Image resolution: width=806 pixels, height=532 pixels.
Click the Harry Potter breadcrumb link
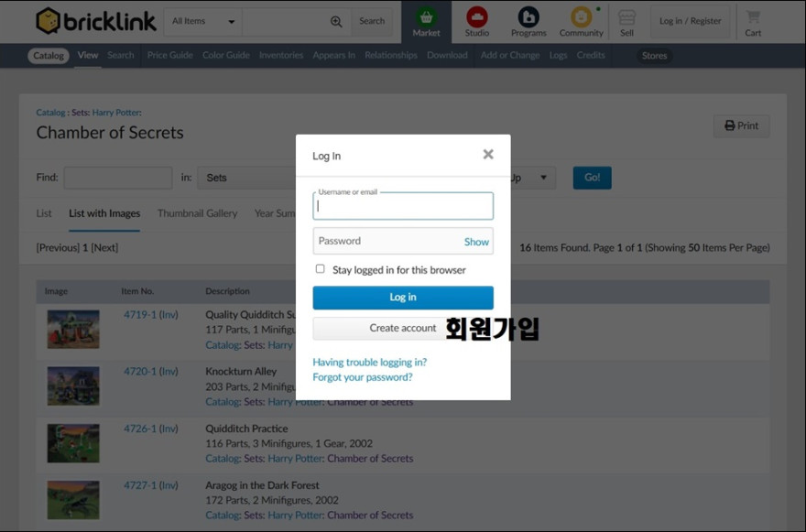[x=115, y=113]
